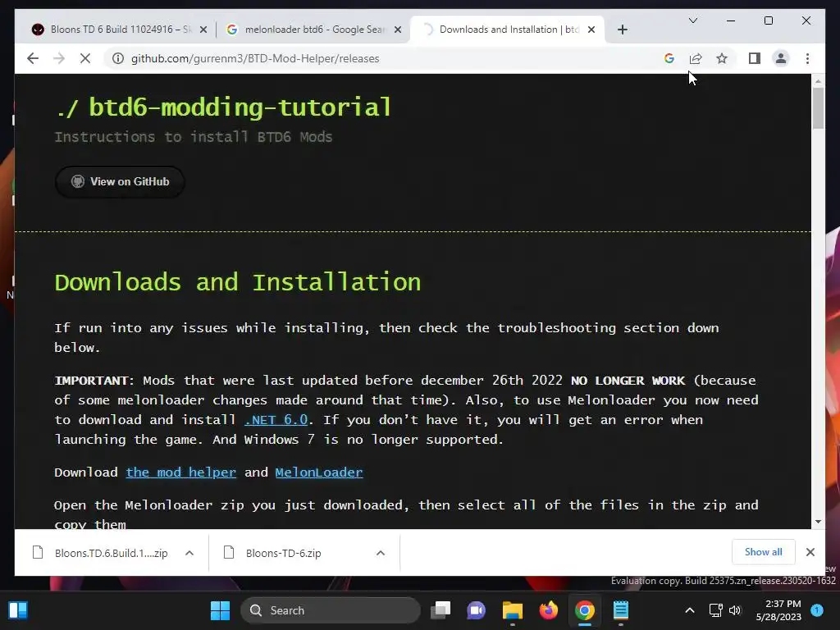The width and height of the screenshot is (840, 630).
Task: Click the btd6-modding-tutorial title
Action: (223, 107)
